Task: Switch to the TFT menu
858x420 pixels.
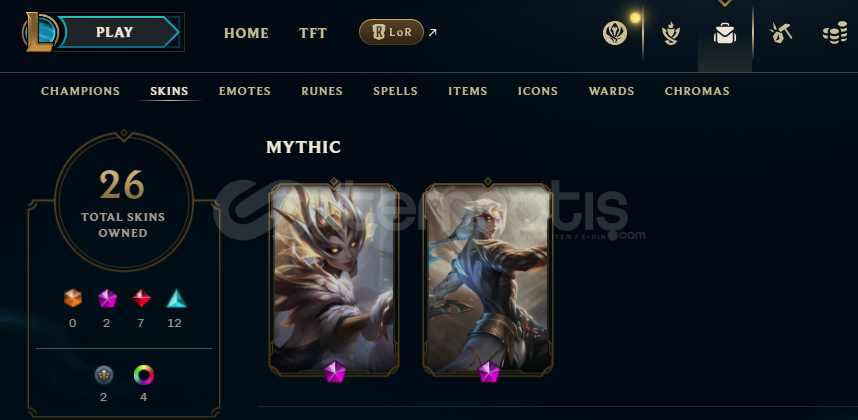Action: 313,33
